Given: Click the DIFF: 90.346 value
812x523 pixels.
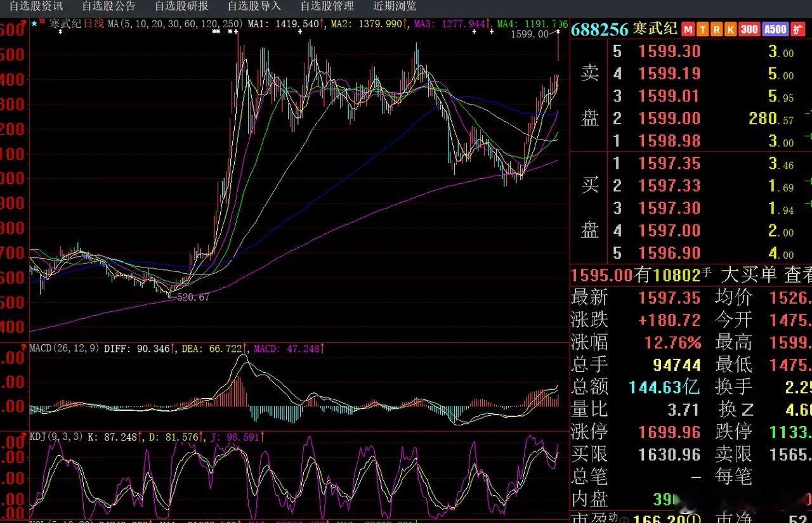Looking at the screenshot, I should 140,349.
